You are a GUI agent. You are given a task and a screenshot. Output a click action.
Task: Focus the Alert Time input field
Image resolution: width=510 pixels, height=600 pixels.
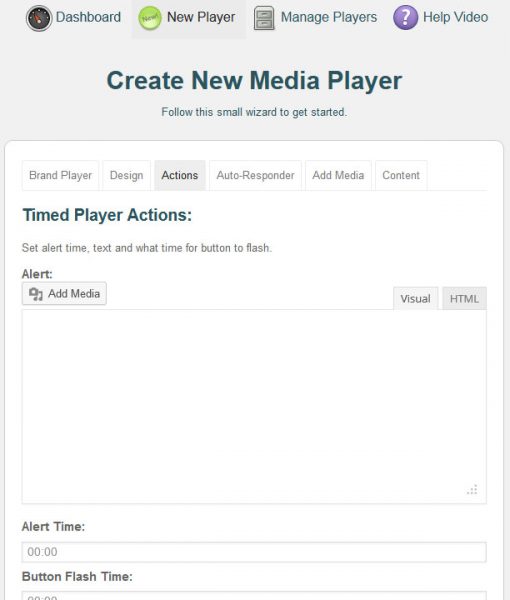(x=254, y=552)
